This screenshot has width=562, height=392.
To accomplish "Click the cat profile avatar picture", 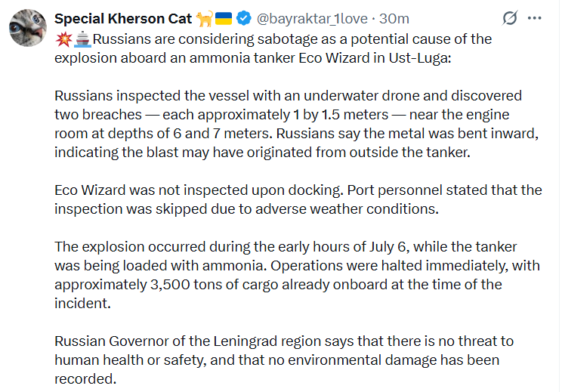I will 28,28.
